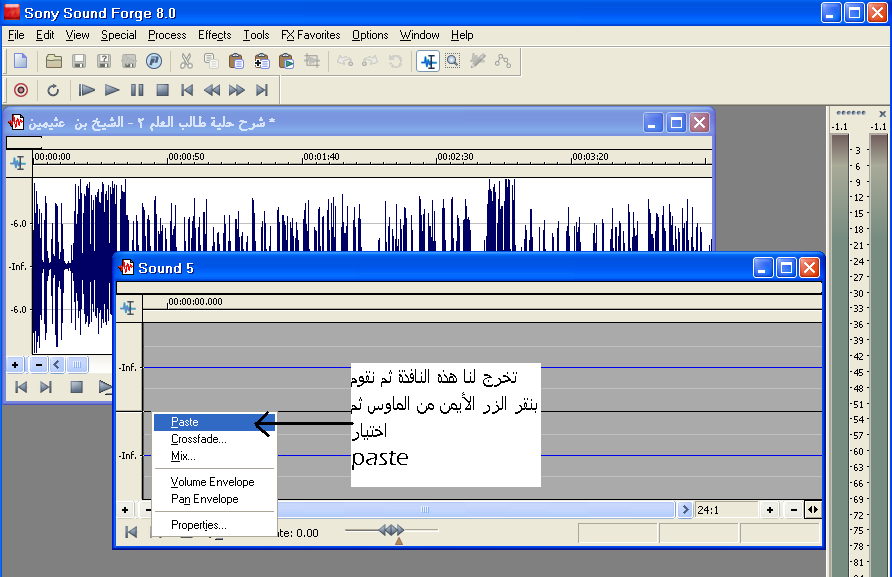The height and width of the screenshot is (577, 892).
Task: Toggle Loop Playback in transport bar
Action: coord(53,90)
